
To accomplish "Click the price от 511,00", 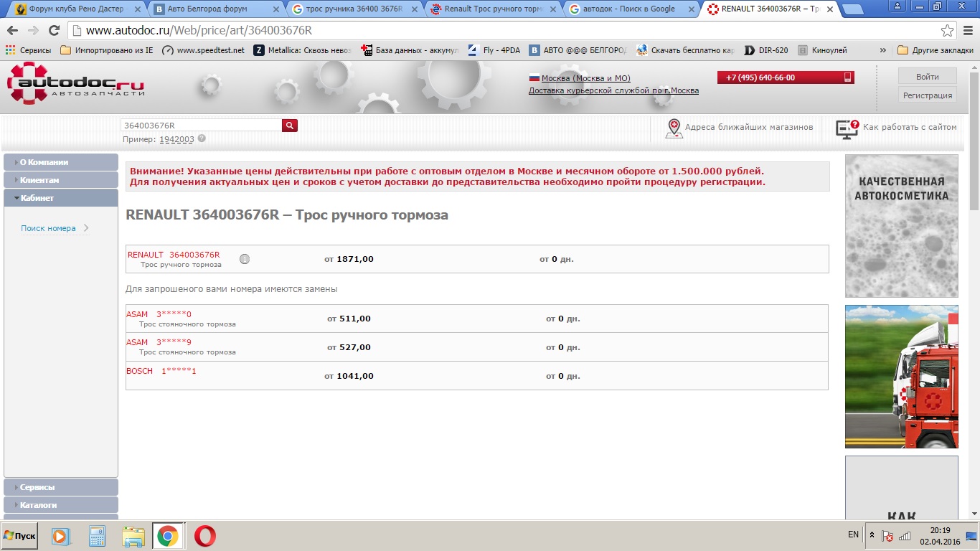I will coord(349,319).
